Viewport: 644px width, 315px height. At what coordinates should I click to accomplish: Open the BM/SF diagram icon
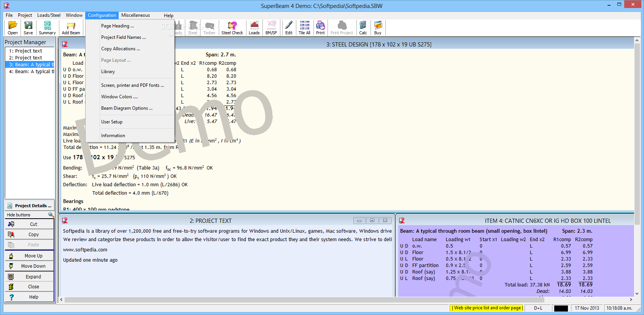(x=271, y=28)
